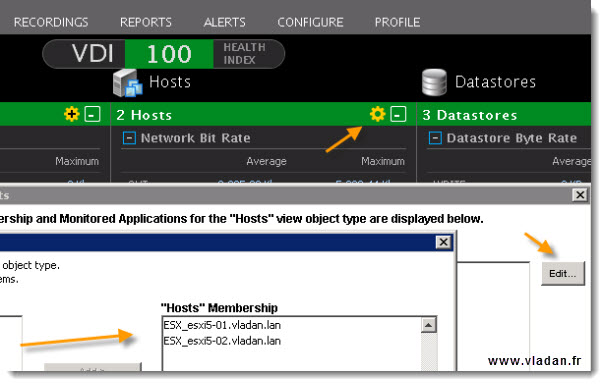Click the scroll up arrow of Membership list
Image resolution: width=606 pixels, height=386 pixels.
click(428, 325)
